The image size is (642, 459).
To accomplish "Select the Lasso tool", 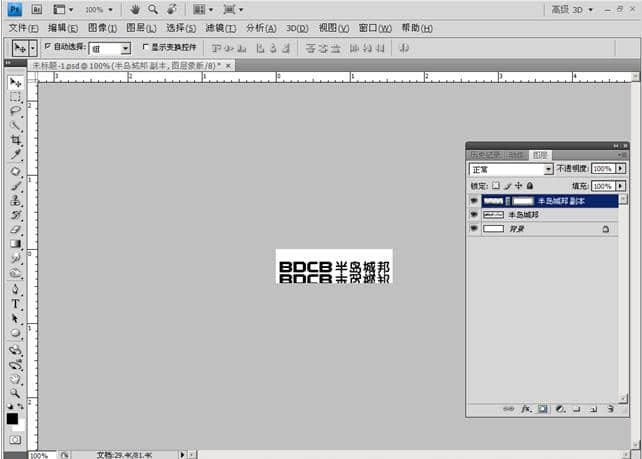I will (16, 112).
